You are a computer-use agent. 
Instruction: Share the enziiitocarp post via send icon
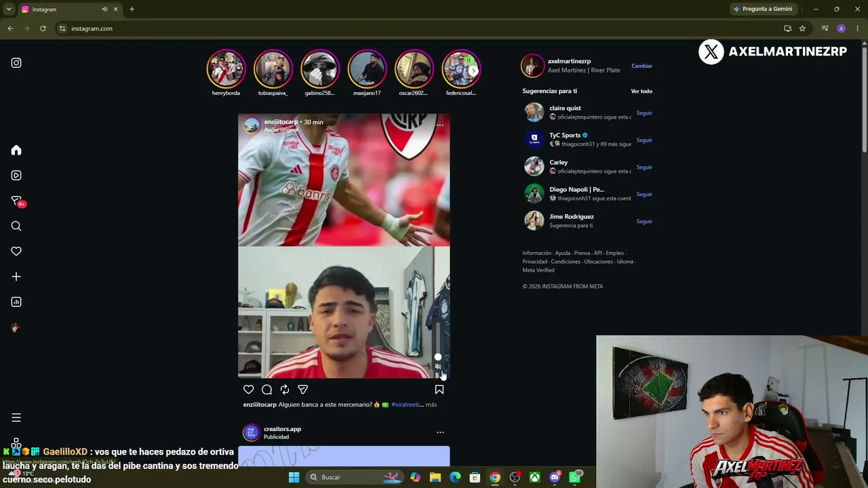pyautogui.click(x=303, y=390)
